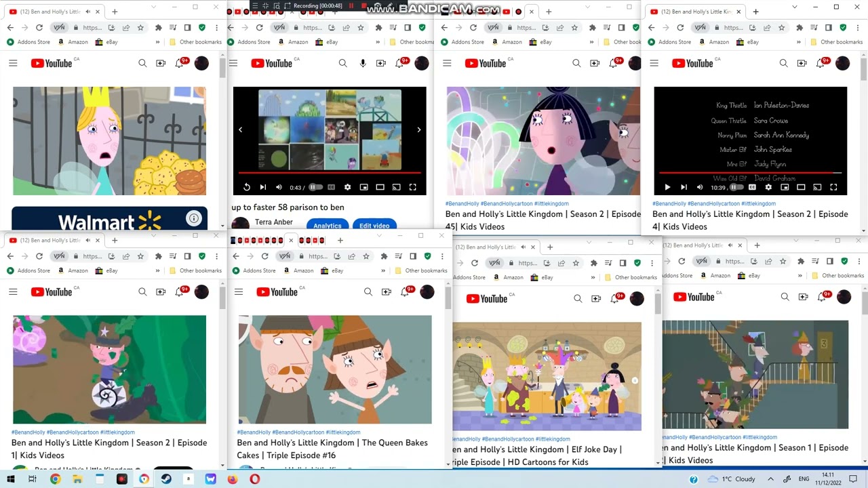Image resolution: width=868 pixels, height=488 pixels.
Task: Click green shield extension in Episode 4 window
Action: [844, 28]
